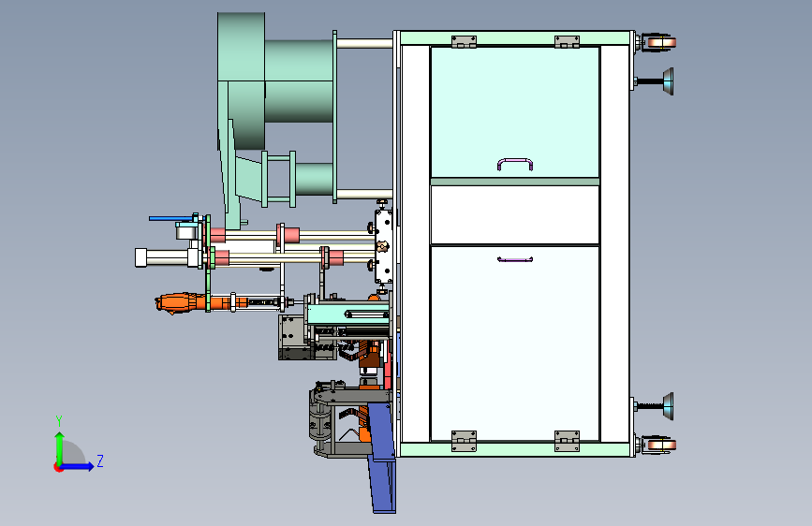Select the purple handle on upper cabinet door
812x526 pixels.
pos(515,164)
